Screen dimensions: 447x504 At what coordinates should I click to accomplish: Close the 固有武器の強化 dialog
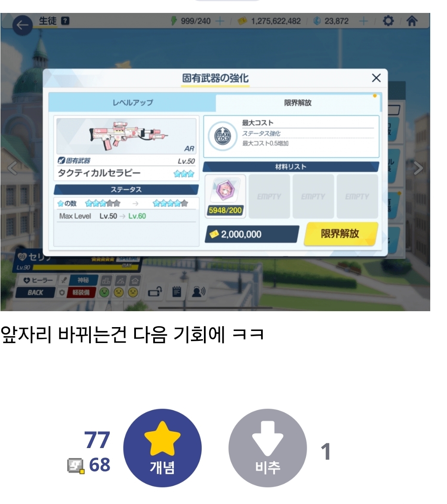(x=376, y=78)
